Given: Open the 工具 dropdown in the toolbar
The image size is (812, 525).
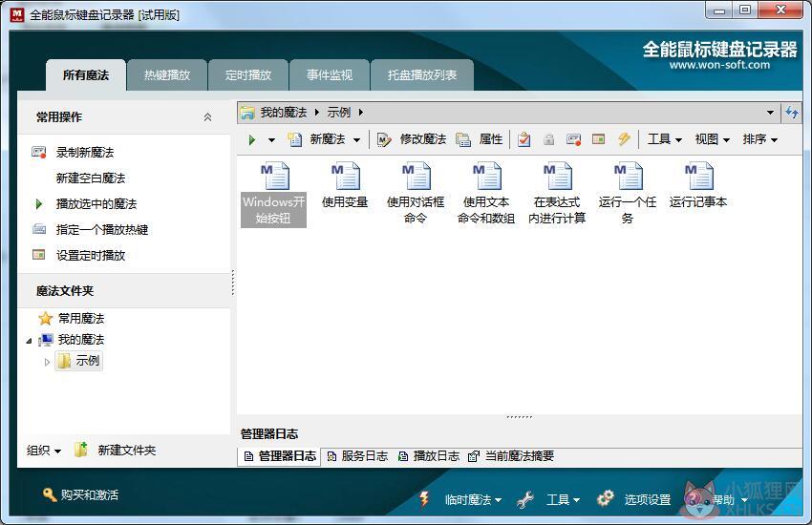Looking at the screenshot, I should click(665, 139).
